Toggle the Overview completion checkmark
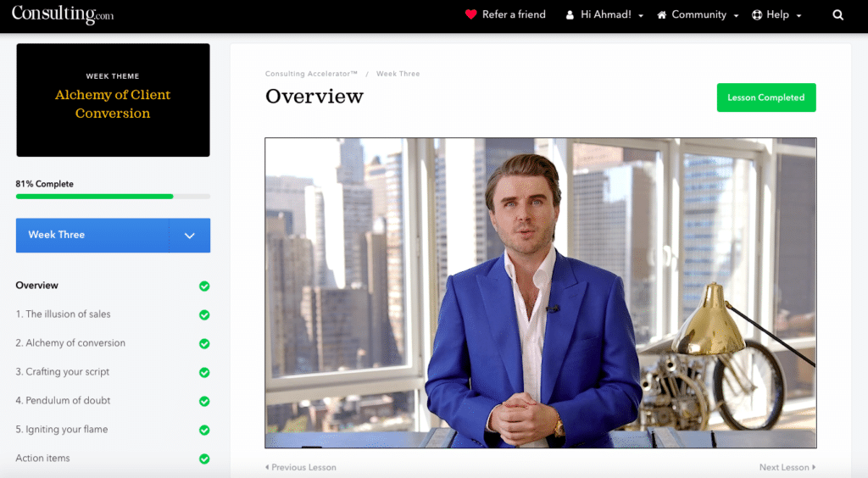This screenshot has height=478, width=868. [x=204, y=286]
